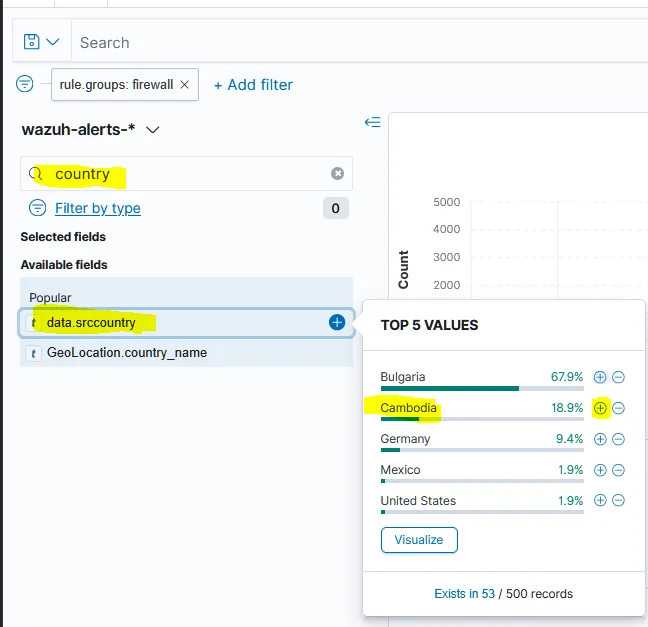This screenshot has width=648, height=627.
Task: Filter out Bulgaria value
Action: coord(618,377)
